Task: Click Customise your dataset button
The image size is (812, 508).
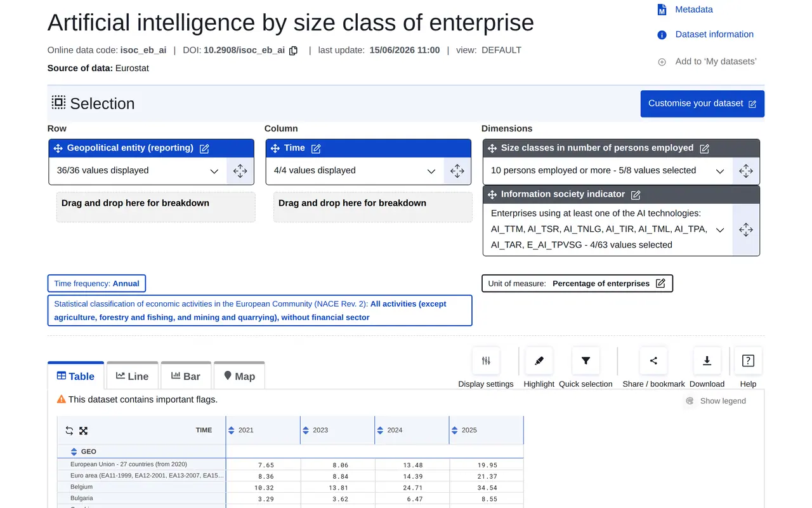Action: [702, 104]
